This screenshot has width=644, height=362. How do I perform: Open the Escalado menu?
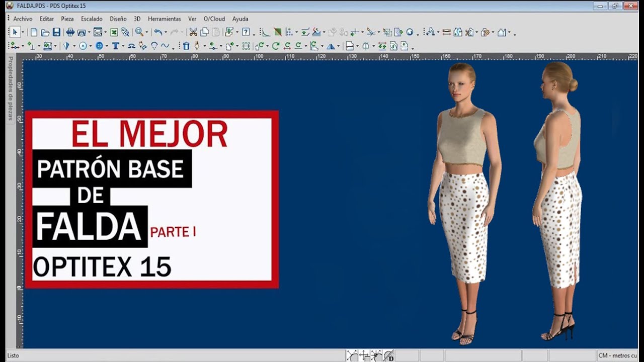pyautogui.click(x=92, y=19)
